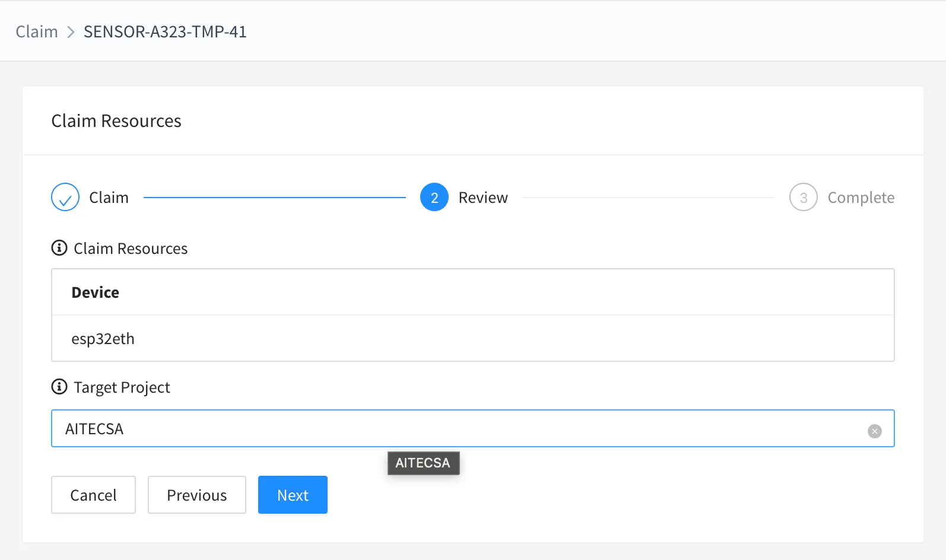This screenshot has width=946, height=560.
Task: Cancel the claim process
Action: click(x=93, y=495)
